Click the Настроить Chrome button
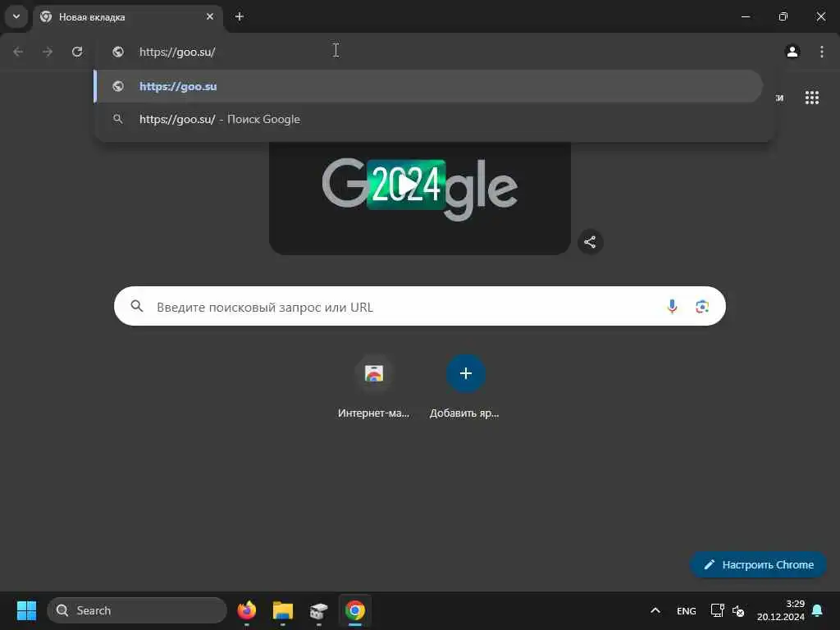 point(758,564)
